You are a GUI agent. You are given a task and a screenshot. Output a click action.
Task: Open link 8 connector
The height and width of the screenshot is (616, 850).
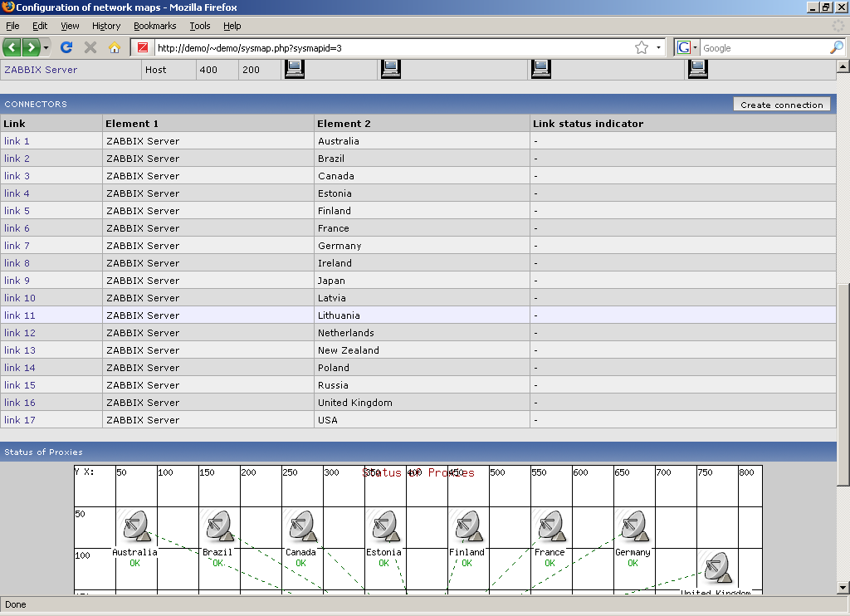coord(17,263)
